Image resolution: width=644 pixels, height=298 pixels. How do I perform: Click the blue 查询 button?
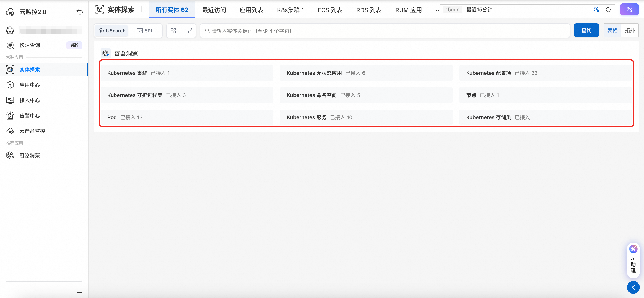coord(586,30)
